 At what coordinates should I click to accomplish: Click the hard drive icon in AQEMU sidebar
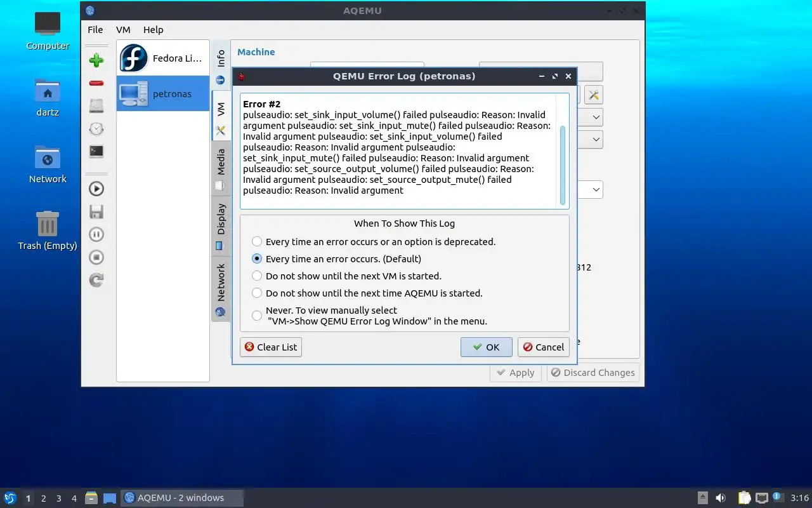click(96, 106)
